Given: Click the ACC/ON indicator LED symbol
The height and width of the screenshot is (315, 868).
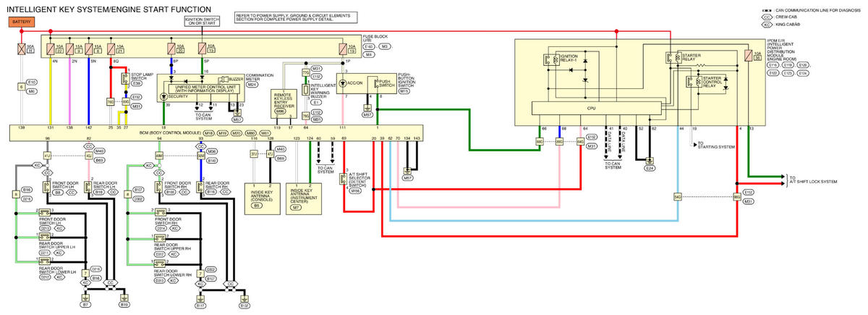Looking at the screenshot, I should pos(343,82).
